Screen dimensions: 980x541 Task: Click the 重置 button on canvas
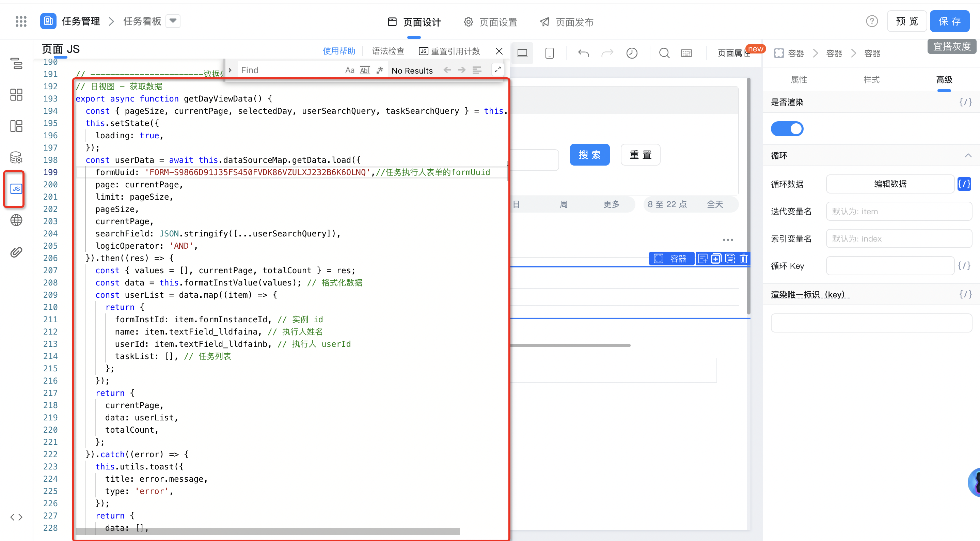tap(640, 155)
